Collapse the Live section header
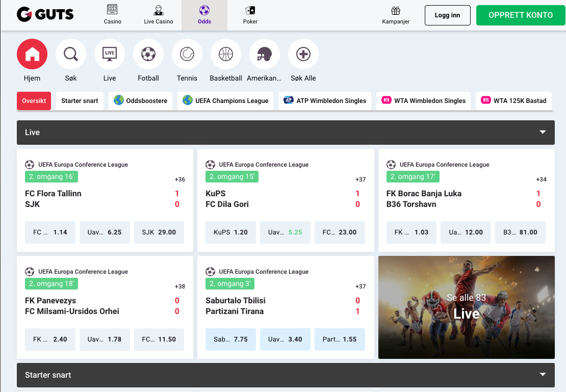This screenshot has height=392, width=566. 286,133
